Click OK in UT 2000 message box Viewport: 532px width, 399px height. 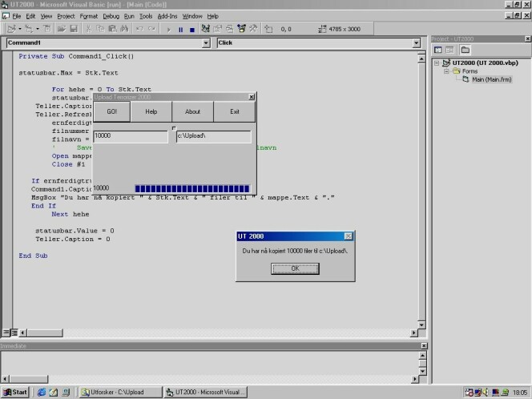coord(295,268)
